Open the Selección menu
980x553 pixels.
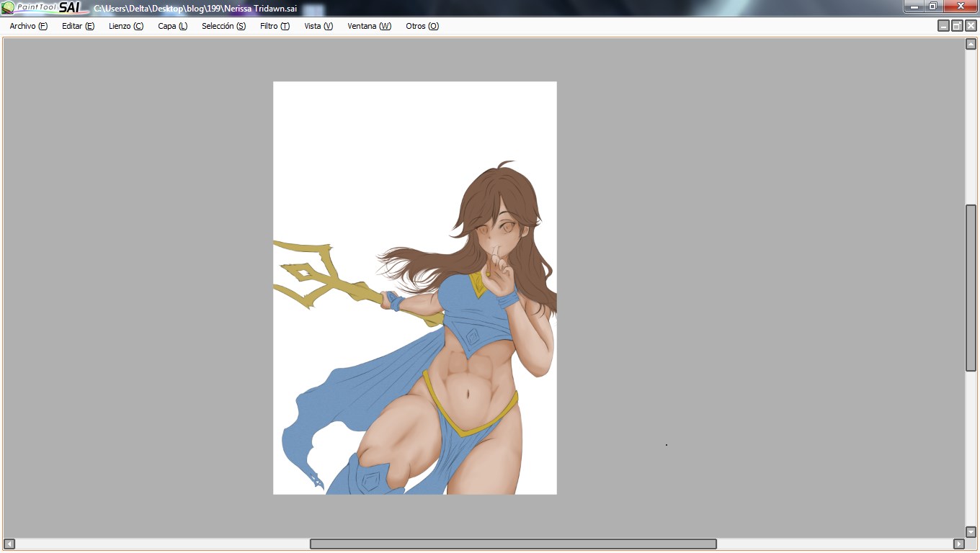[223, 26]
